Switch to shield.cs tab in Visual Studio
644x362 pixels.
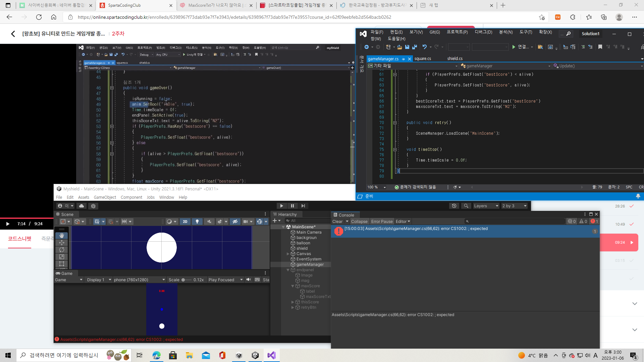click(x=455, y=59)
